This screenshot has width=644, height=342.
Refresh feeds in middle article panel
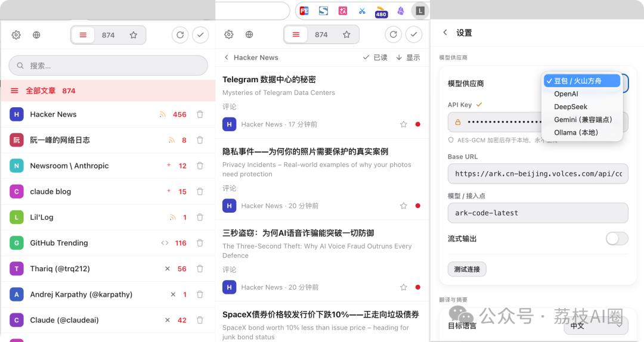393,35
